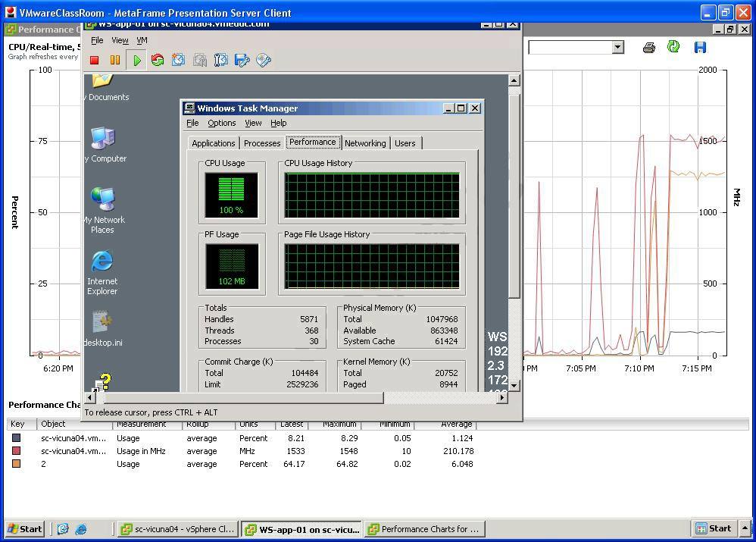This screenshot has height=542, width=756.
Task: Click the Start button on the right of the taskbar
Action: coord(714,528)
